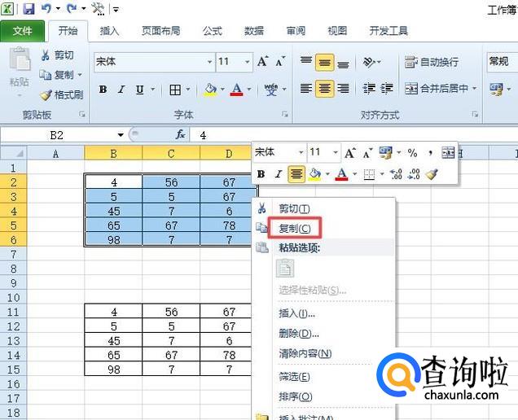The image size is (518, 420).
Task: Click the red font color A in ribbon
Action: tap(236, 90)
